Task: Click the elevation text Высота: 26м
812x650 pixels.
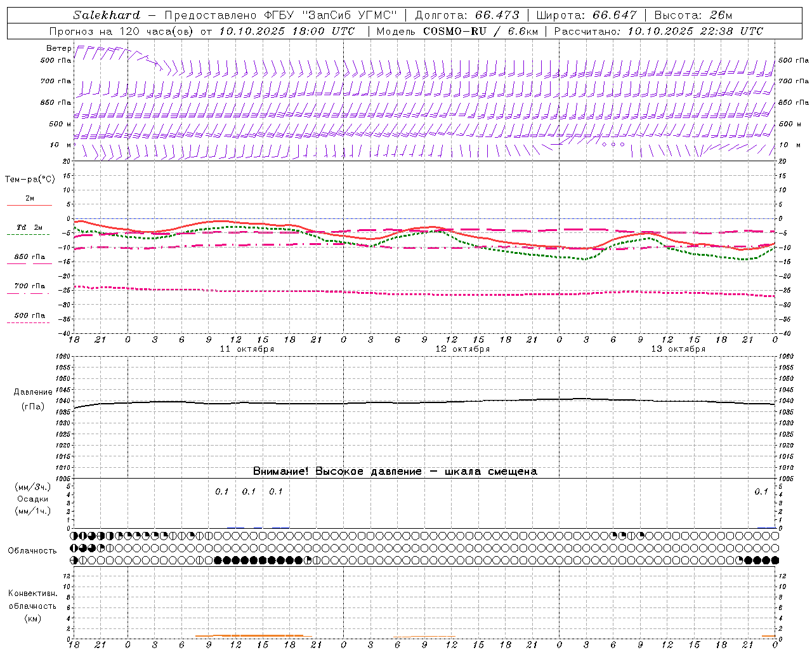Action: [x=693, y=15]
